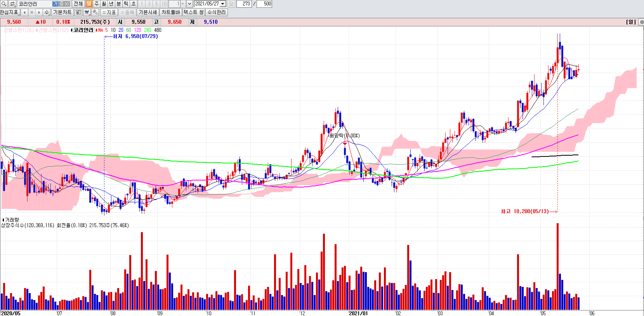Switch chart to yearly (년) period
This screenshot has width=644, height=316.
coord(111,4)
